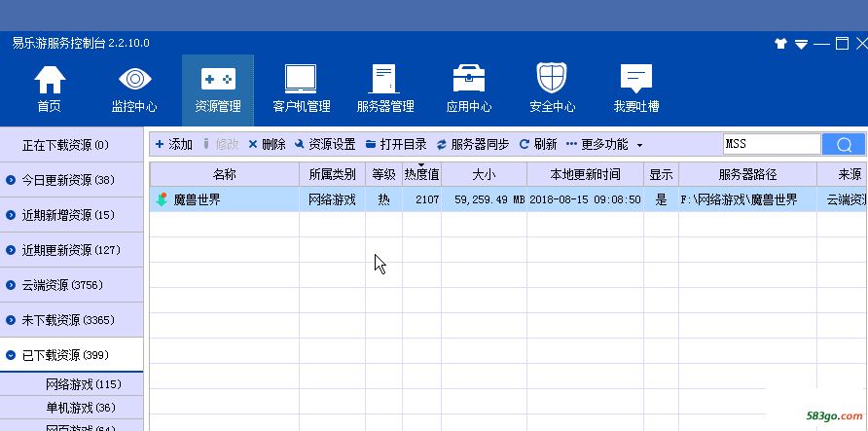This screenshot has width=868, height=431.
Task: Select 资源管理 gamepad icon
Action: coord(218,79)
